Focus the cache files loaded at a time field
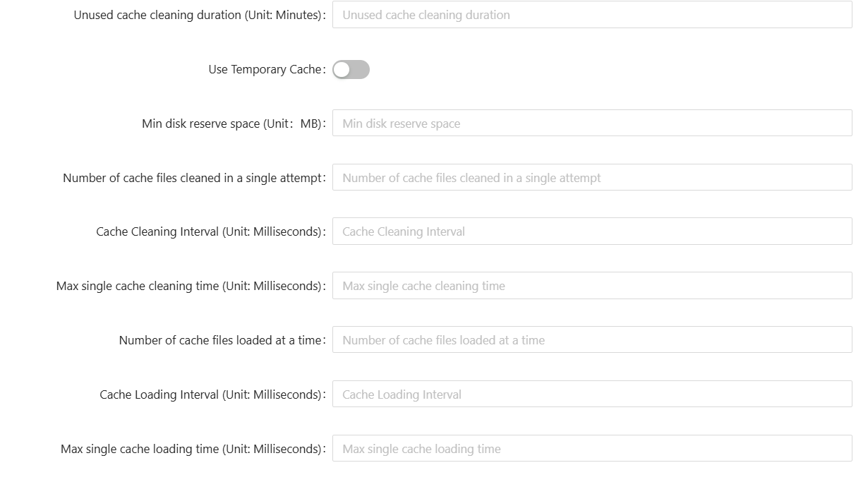 point(591,340)
